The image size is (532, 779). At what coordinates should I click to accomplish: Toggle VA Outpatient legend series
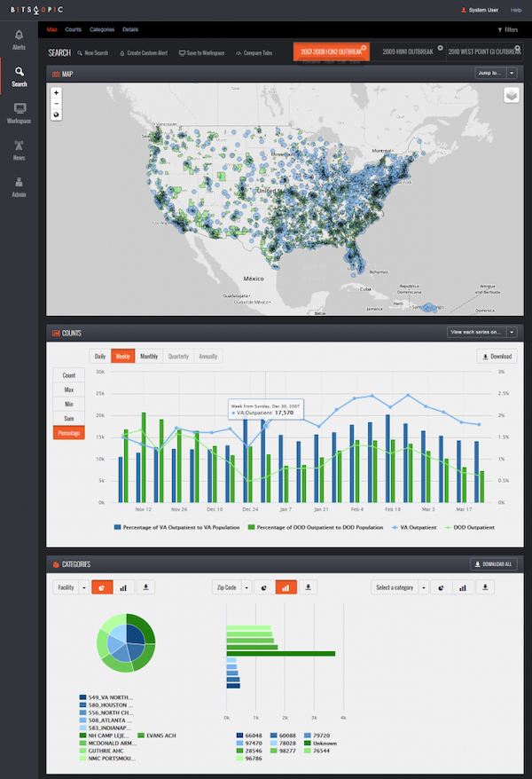point(414,527)
